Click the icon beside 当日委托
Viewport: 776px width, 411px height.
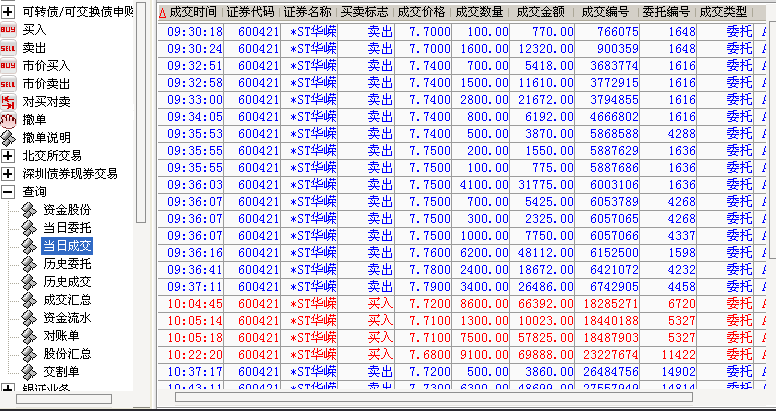coord(29,228)
